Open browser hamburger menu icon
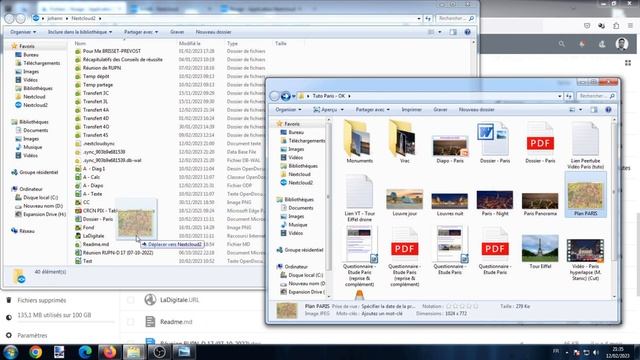Viewport: 640px width, 360px height. pos(631,26)
